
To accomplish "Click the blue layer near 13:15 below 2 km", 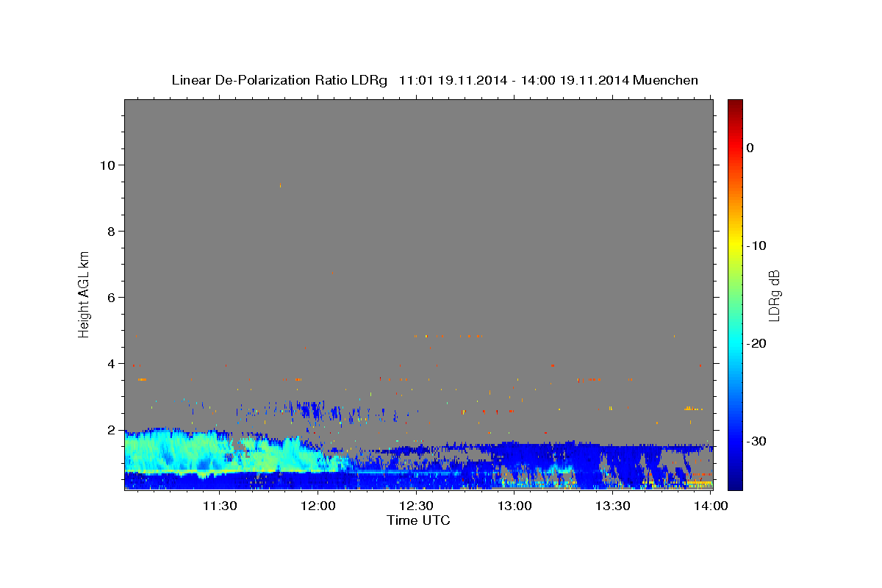I will tap(564, 454).
